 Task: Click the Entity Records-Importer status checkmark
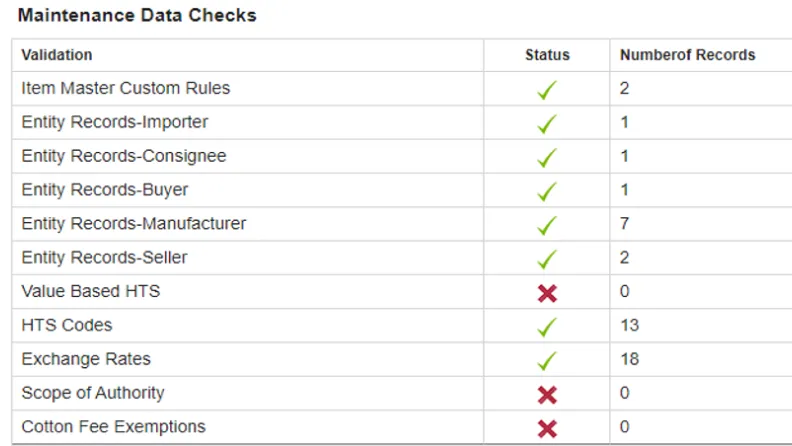(547, 124)
